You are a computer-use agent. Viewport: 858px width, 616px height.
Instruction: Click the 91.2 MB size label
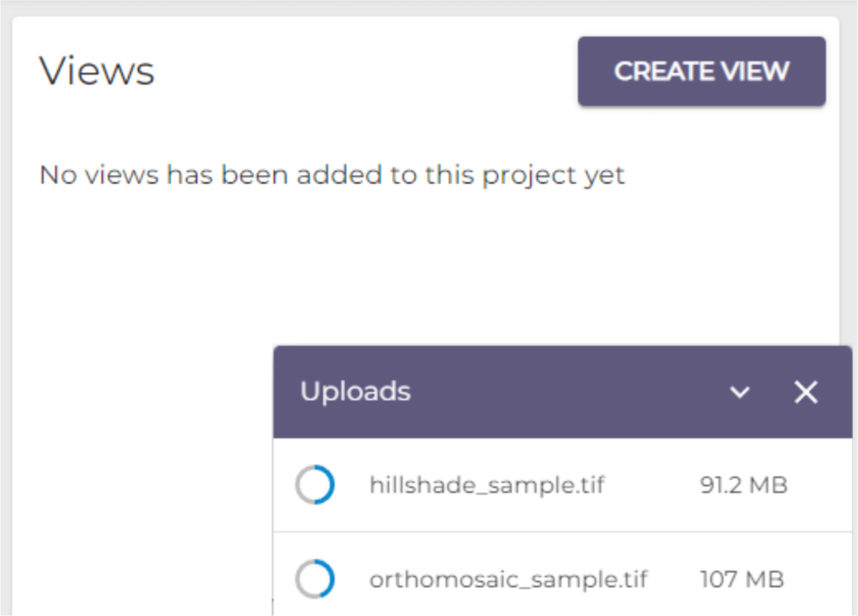pos(743,484)
